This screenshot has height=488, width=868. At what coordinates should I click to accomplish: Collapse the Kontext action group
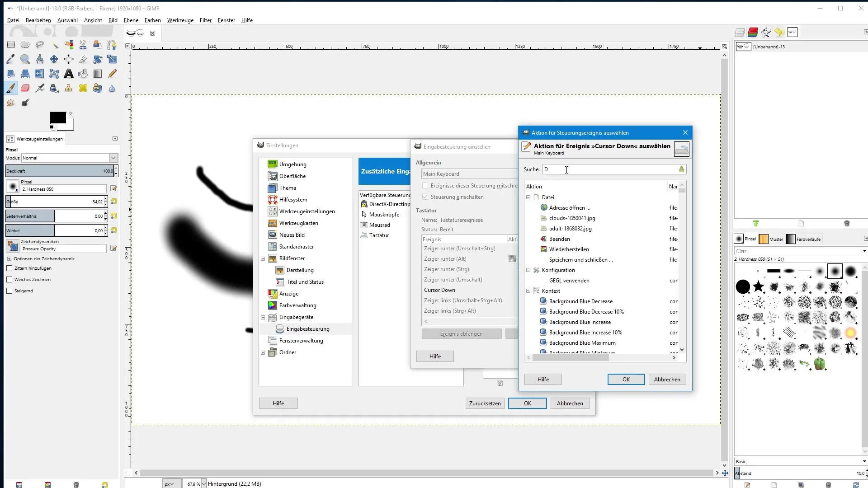pyautogui.click(x=528, y=291)
